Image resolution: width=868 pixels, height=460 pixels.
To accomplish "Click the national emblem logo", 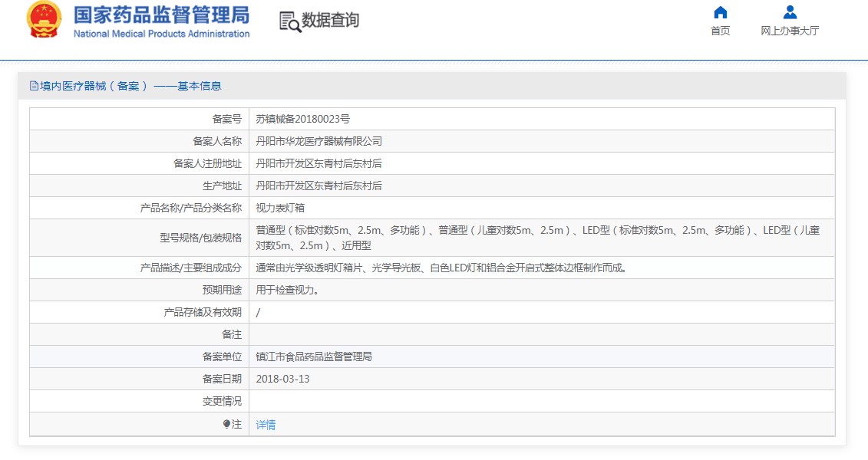I will (45, 19).
